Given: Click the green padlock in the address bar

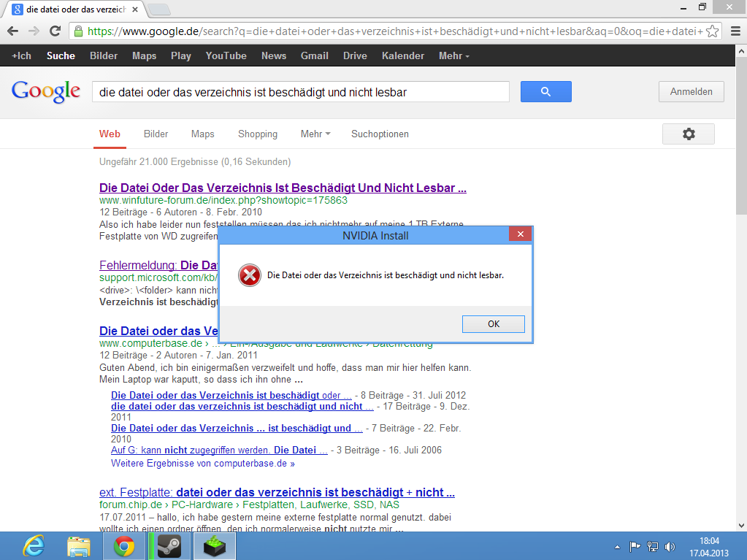Looking at the screenshot, I should click(78, 31).
